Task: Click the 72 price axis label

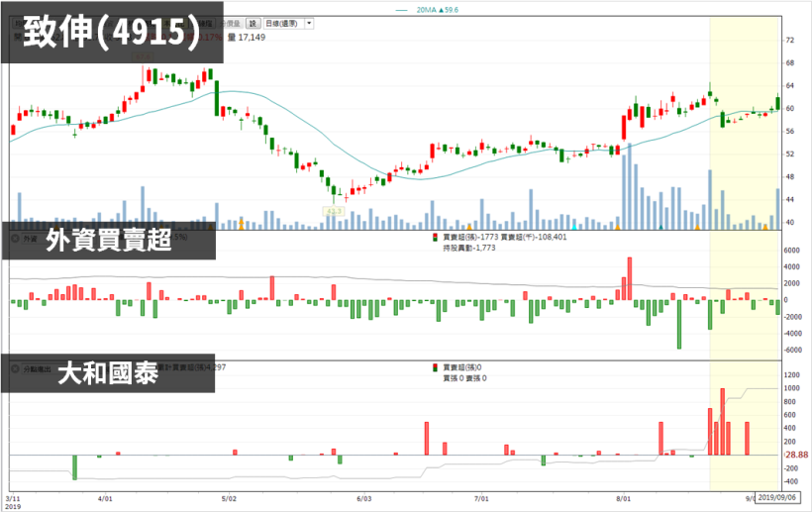Action: [790, 41]
